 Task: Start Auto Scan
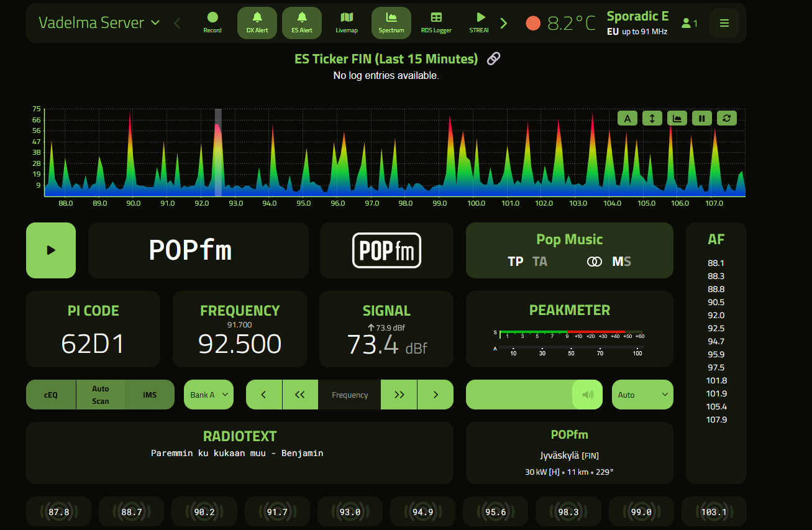[101, 395]
